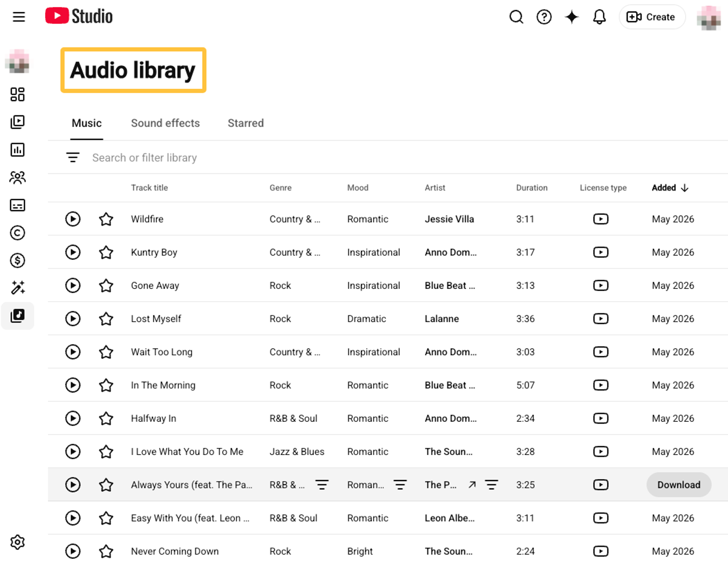Play the Lost Myself track
728x562 pixels.
[x=73, y=319]
